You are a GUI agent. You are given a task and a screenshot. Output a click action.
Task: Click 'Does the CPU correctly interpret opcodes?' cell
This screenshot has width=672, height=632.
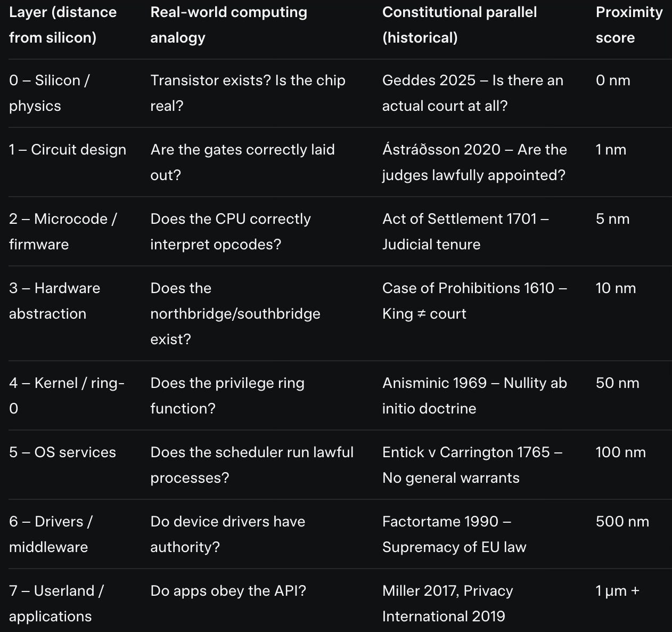(231, 232)
